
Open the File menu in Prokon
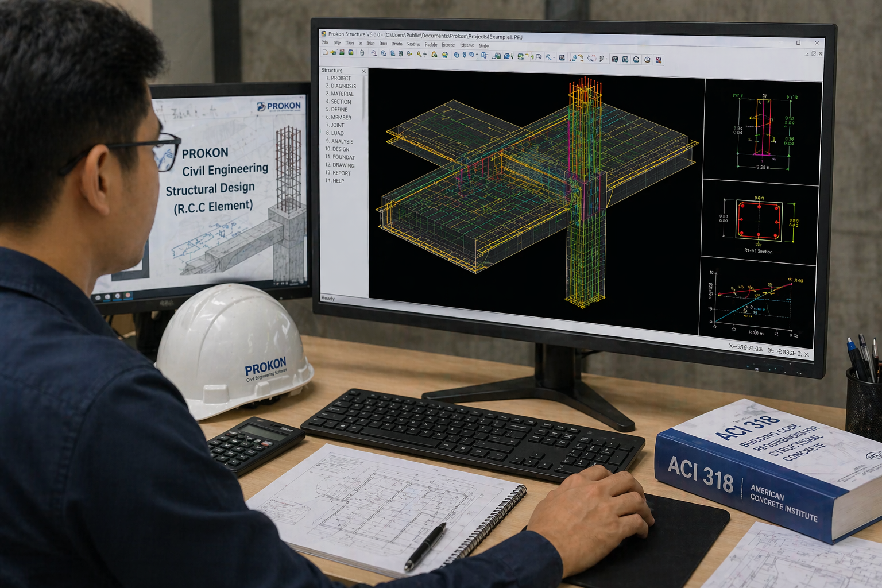(x=324, y=43)
